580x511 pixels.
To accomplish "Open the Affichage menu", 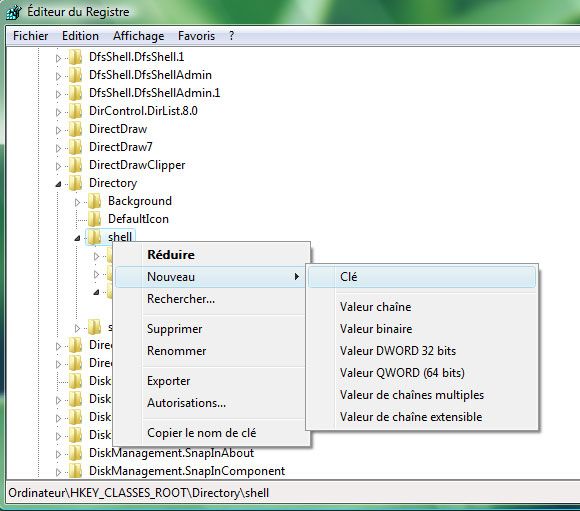I will pos(138,36).
